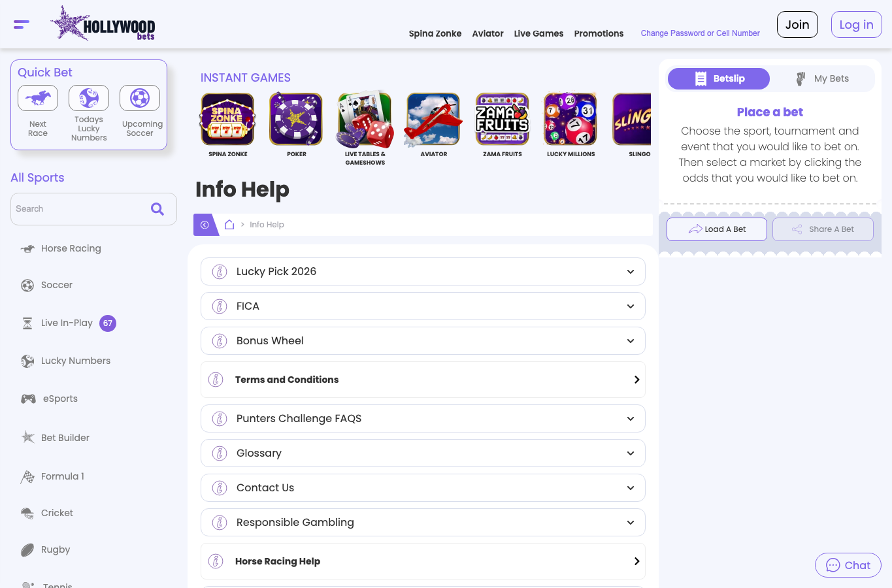Switch to the Betslip tab
The image size is (892, 588).
coord(718,78)
